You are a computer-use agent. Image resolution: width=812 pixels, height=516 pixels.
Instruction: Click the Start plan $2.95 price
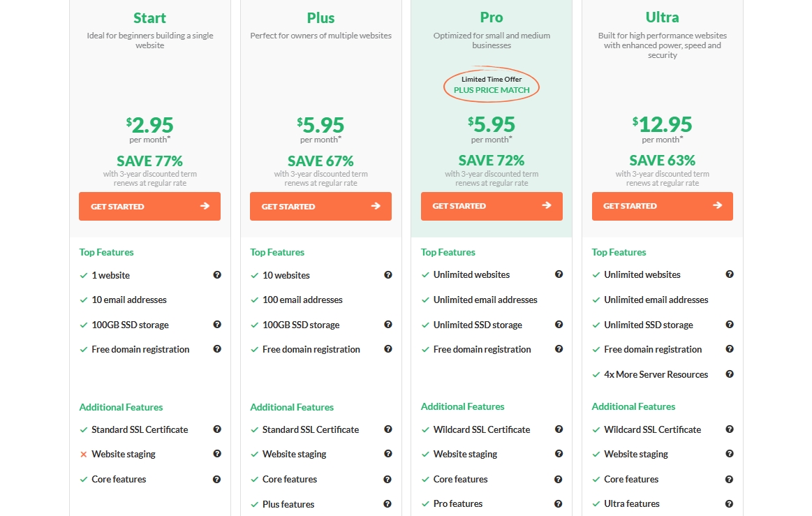pos(149,126)
